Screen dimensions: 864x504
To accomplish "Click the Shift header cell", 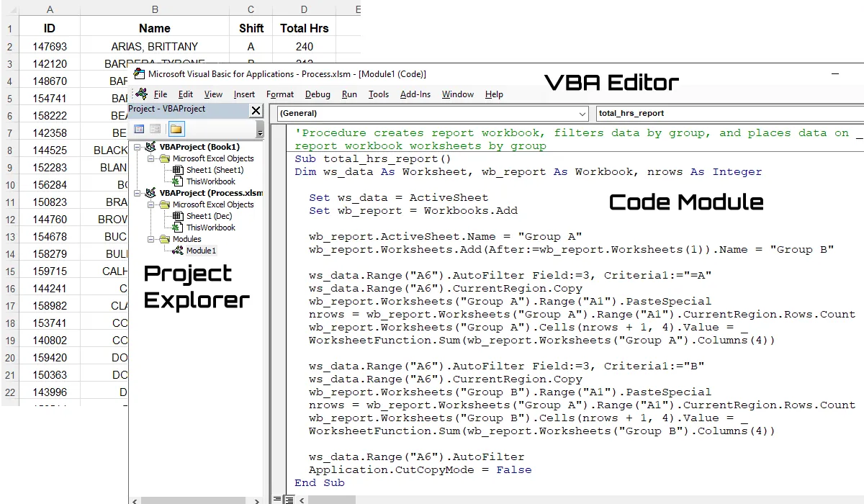I will point(251,28).
